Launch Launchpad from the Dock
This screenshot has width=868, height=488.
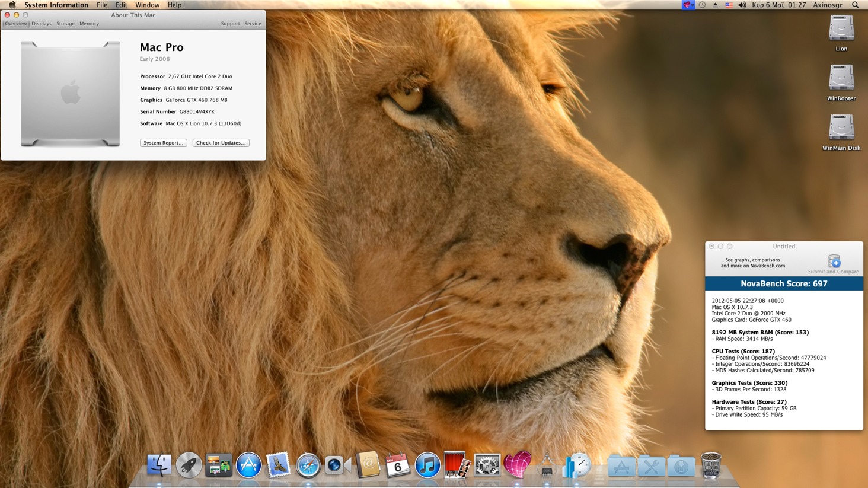189,465
